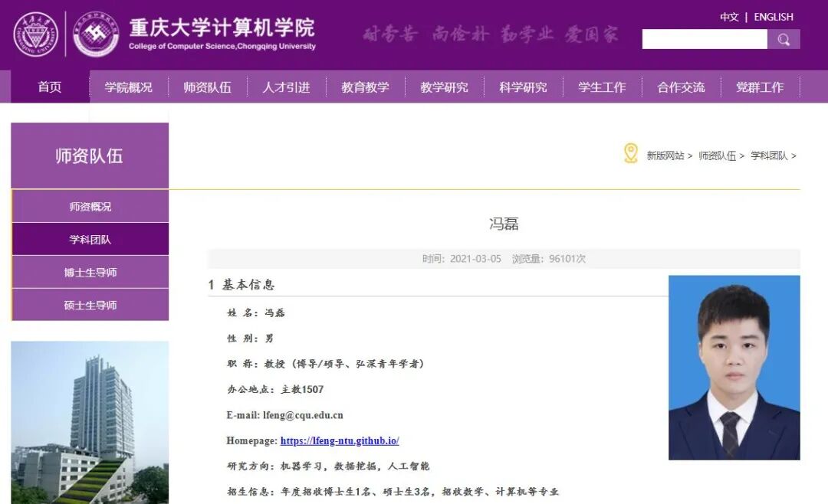Click the date 2021-03-05
Image resolution: width=828 pixels, height=504 pixels.
point(475,259)
